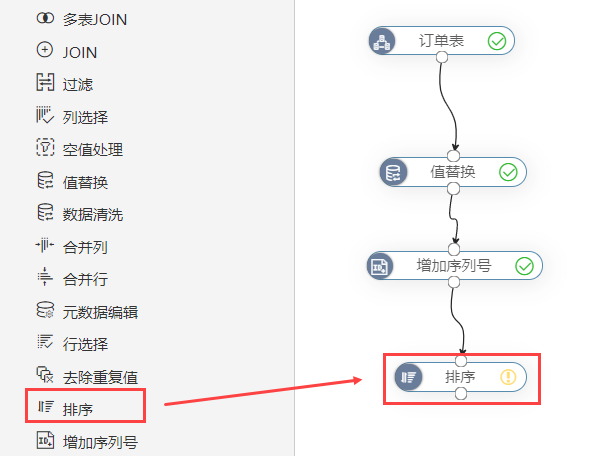Click the 排序 node's warning icon
The image size is (598, 456).
coord(508,377)
